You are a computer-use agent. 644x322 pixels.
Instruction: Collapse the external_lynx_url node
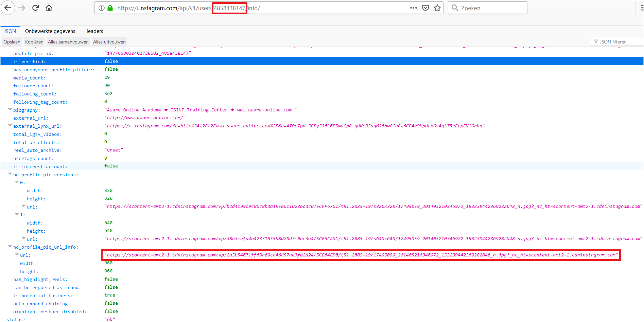pos(10,126)
